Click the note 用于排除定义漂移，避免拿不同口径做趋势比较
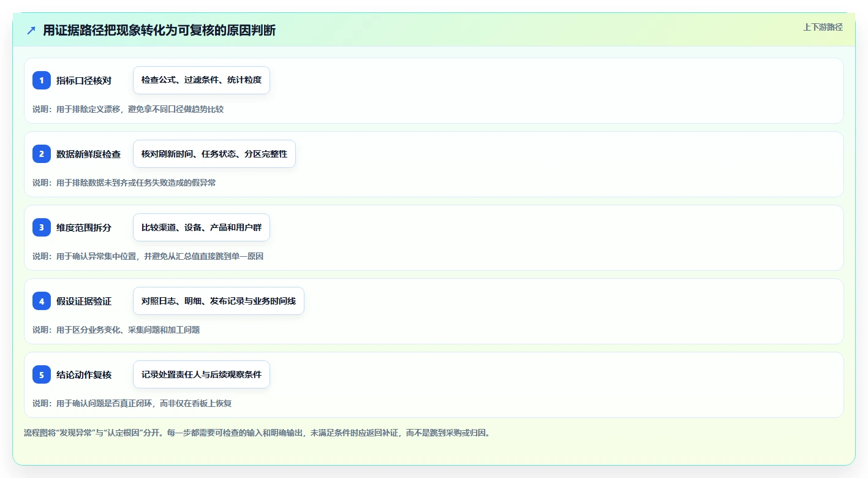This screenshot has height=478, width=868. (128, 109)
